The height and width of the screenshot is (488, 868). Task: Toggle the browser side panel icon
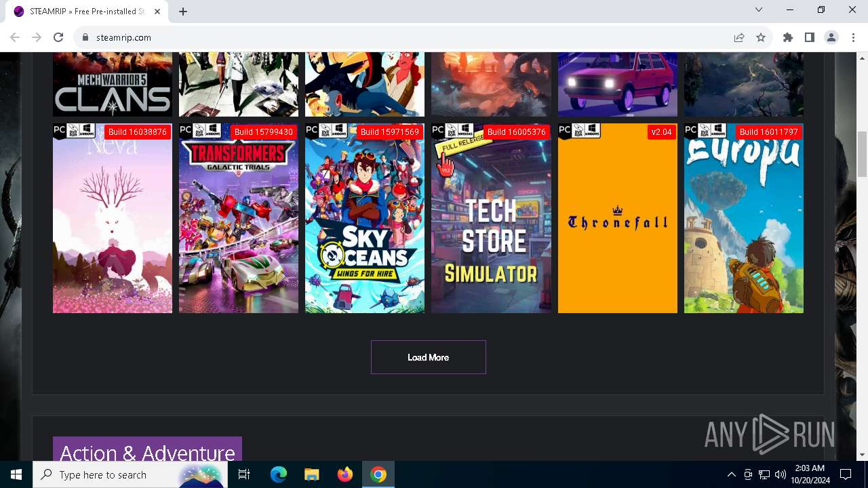point(810,37)
